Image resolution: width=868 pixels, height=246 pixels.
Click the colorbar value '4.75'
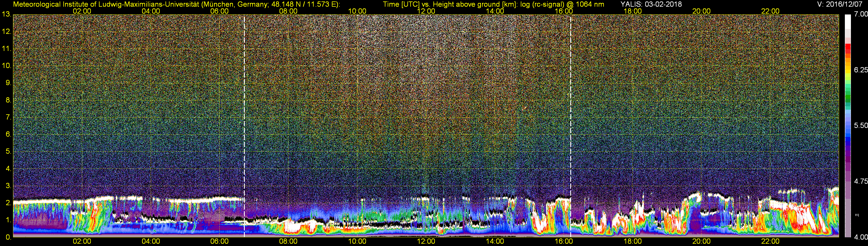pos(860,181)
